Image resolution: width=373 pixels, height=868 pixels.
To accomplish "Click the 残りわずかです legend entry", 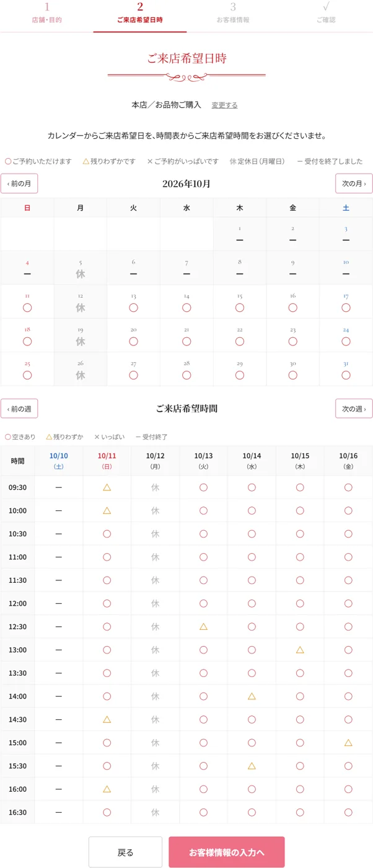I will point(109,161).
